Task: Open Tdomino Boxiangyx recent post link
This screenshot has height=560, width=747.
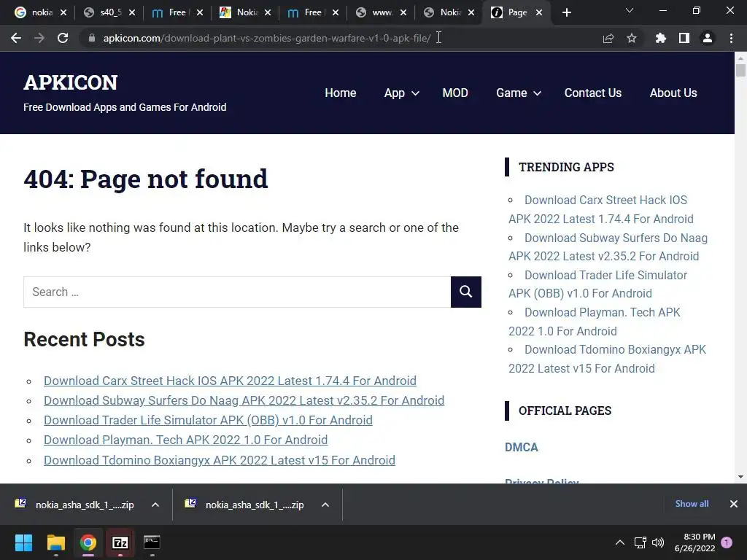Action: pyautogui.click(x=220, y=460)
